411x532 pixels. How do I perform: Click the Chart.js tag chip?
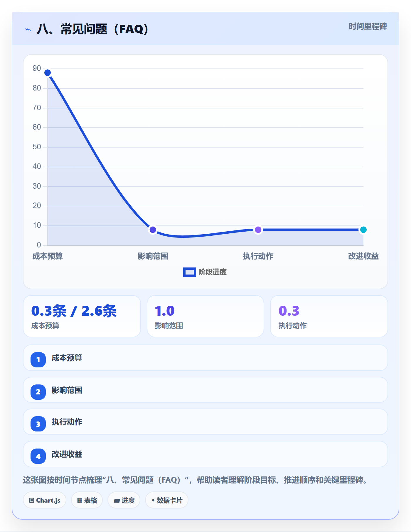[45, 500]
